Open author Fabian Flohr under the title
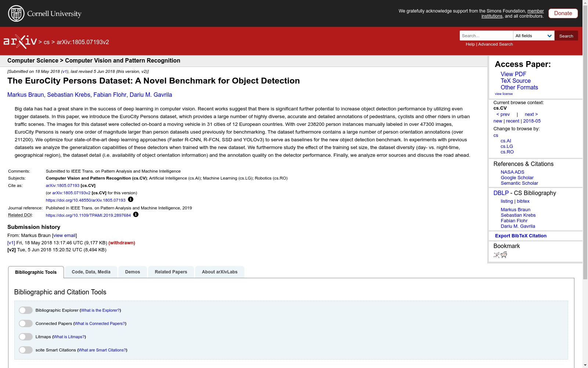The image size is (588, 368). [x=110, y=95]
